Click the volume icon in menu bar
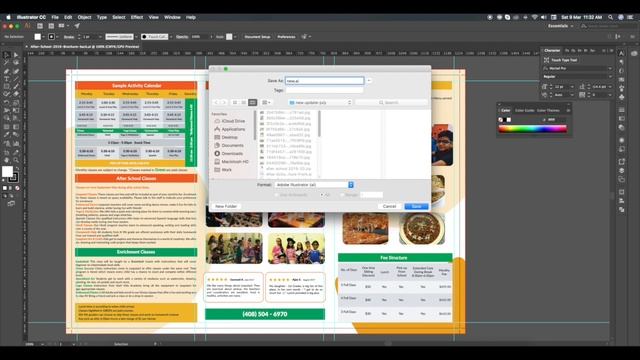Image resolution: width=640 pixels, height=360 pixels. 544,17
